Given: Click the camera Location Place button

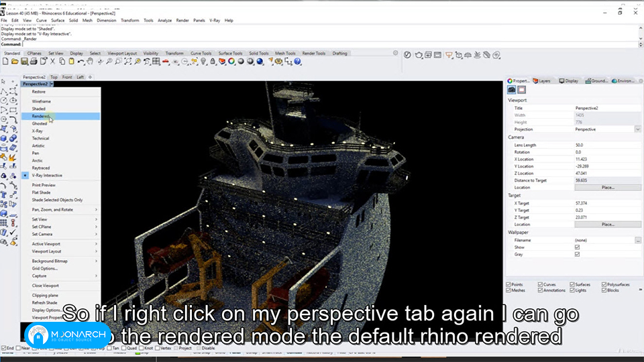Looking at the screenshot, I should [608, 188].
